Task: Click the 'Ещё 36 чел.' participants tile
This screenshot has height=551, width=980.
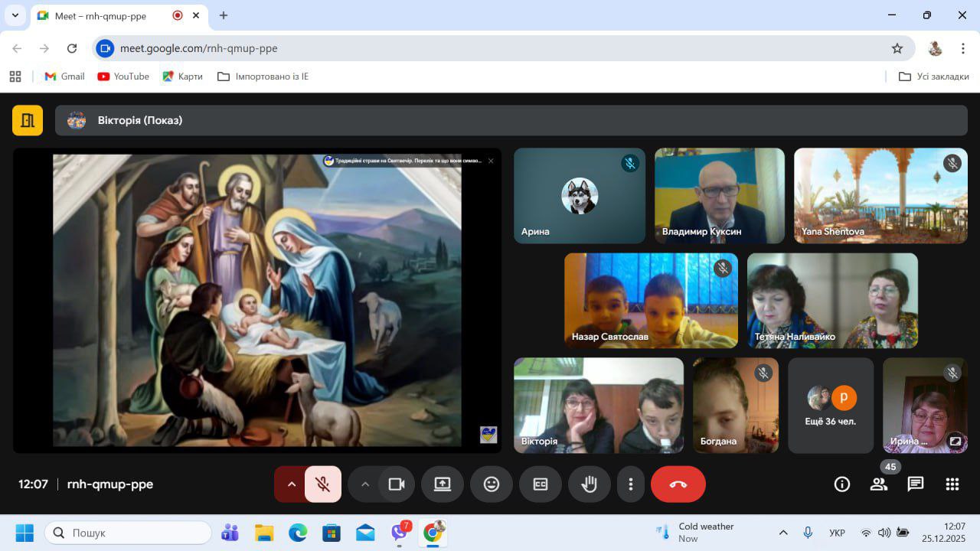Action: (x=831, y=406)
